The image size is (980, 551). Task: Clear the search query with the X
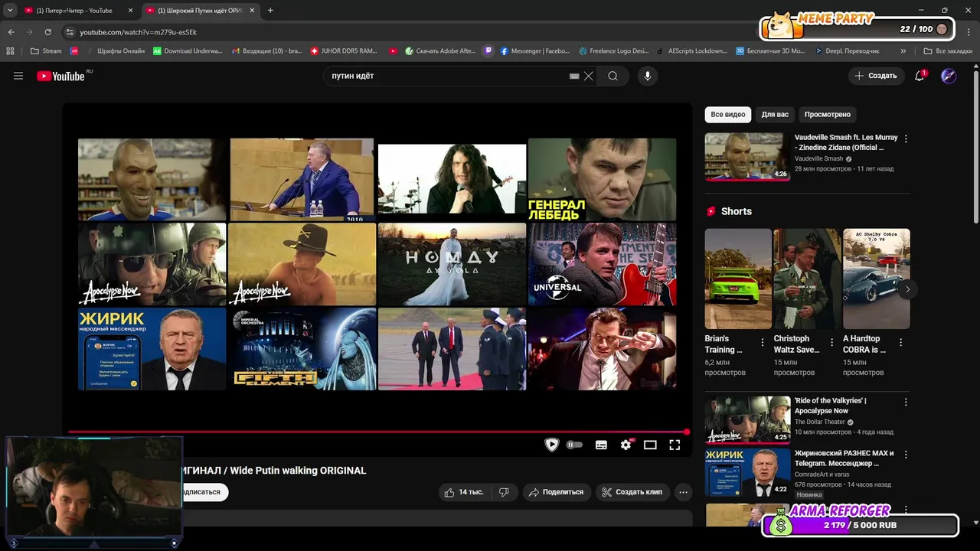pos(589,77)
